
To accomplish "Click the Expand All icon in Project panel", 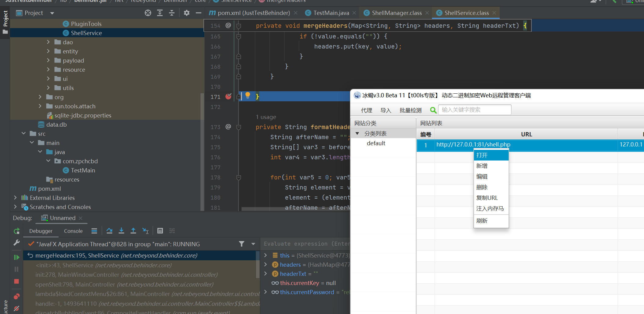I will pos(160,13).
